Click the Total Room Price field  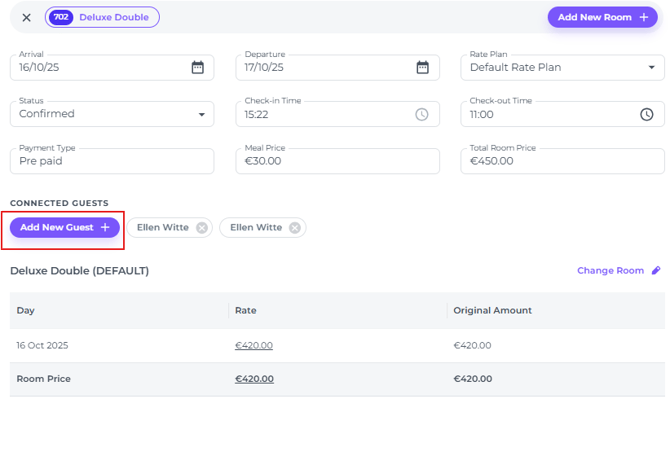[x=562, y=161]
